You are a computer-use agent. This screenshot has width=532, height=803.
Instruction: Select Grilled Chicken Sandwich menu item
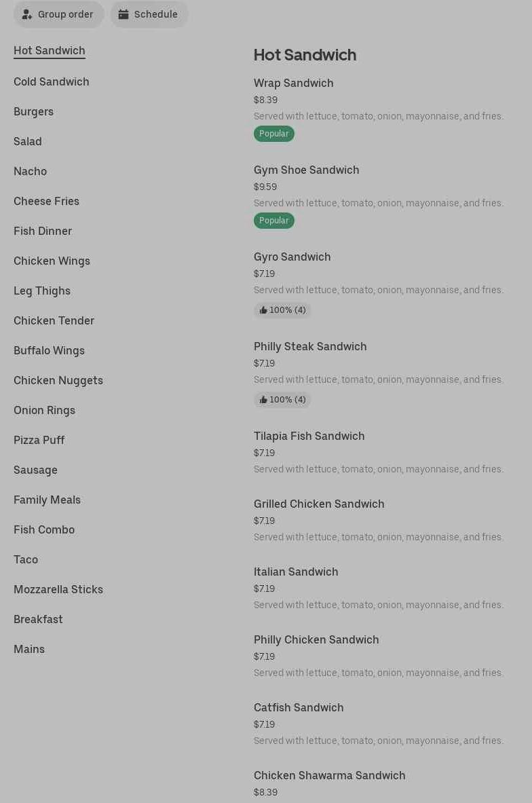pos(319,504)
